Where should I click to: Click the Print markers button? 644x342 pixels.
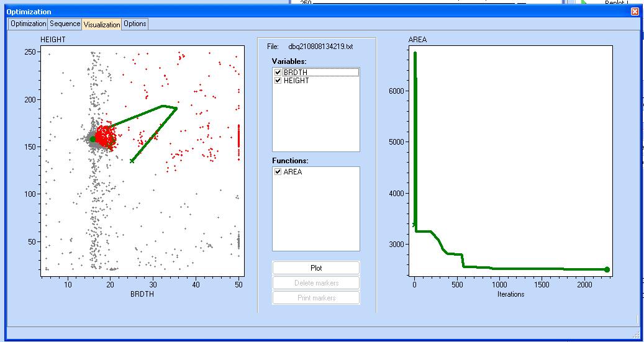tap(315, 298)
